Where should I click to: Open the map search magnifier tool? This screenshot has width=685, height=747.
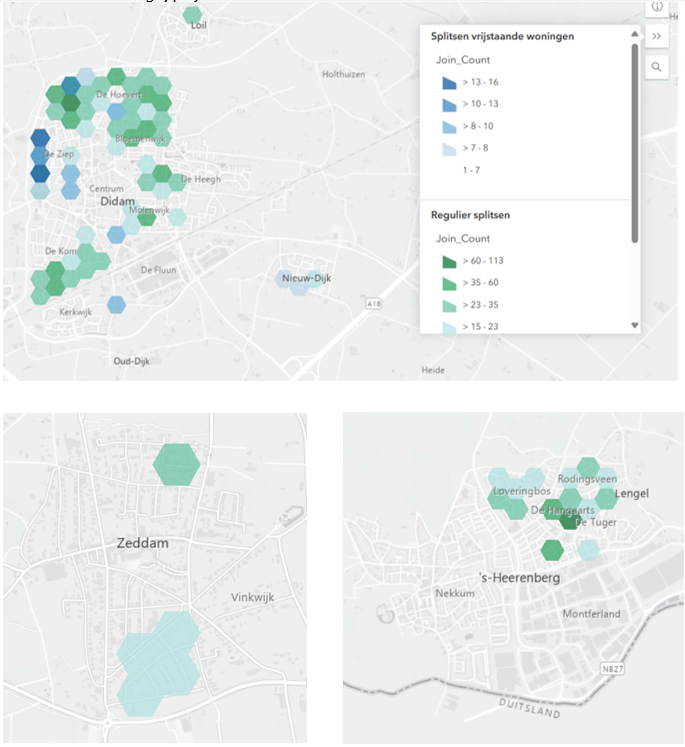point(657,67)
